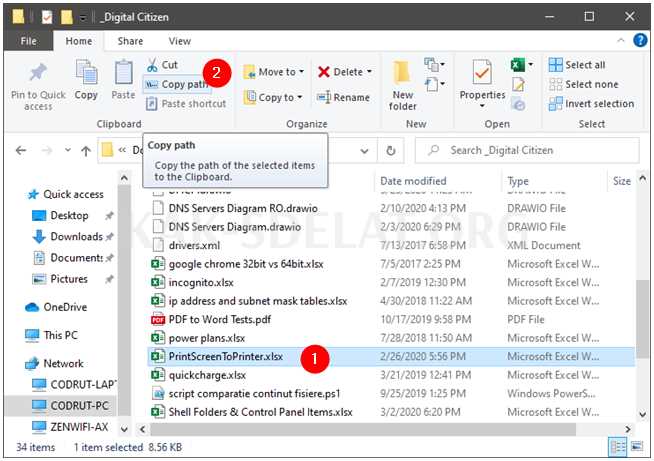This screenshot has width=654, height=461.
Task: Click Paste shortcut in ribbon
Action: [x=186, y=103]
